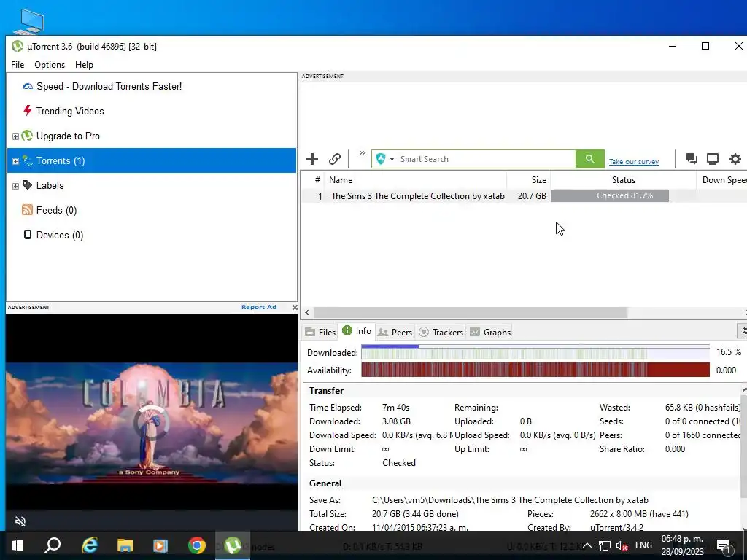Open the Windows Start menu
The height and width of the screenshot is (560, 747).
click(18, 545)
